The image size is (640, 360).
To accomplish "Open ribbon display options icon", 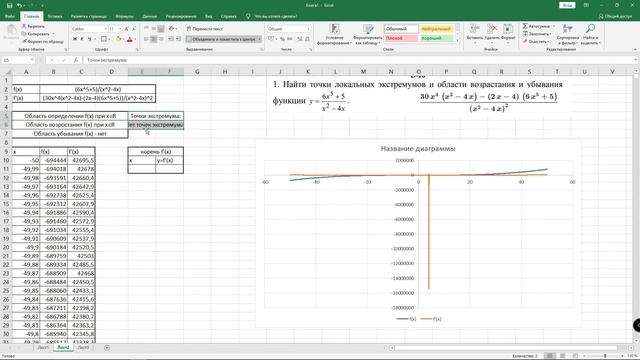I will tap(586, 5).
